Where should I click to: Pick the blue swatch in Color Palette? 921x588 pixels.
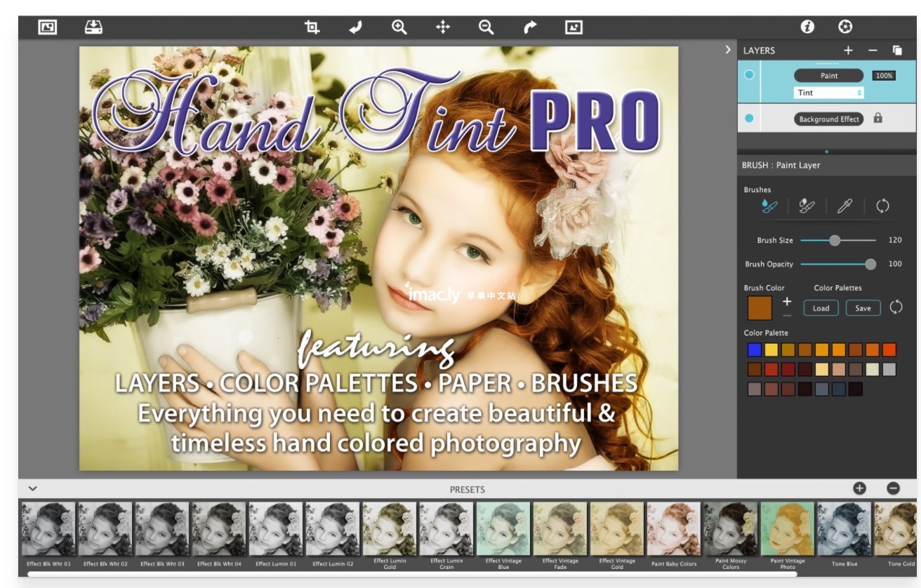coord(755,349)
